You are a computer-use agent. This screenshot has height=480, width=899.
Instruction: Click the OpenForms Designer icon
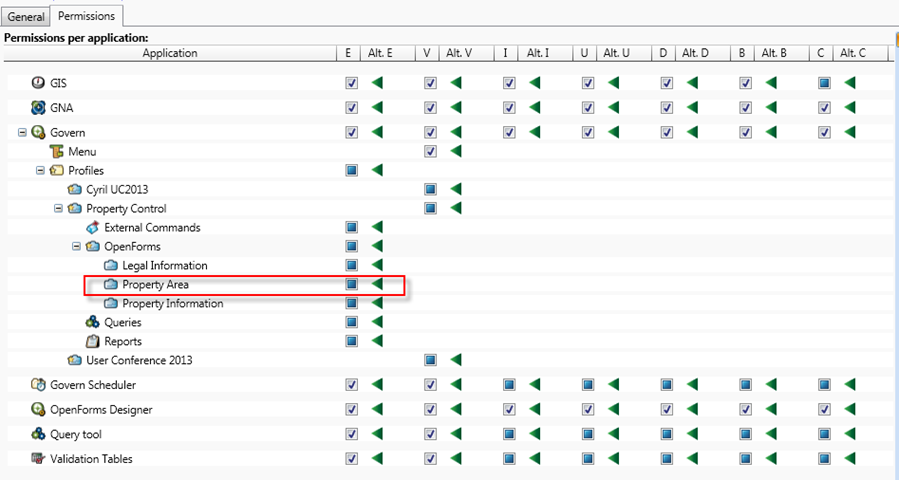(39, 409)
